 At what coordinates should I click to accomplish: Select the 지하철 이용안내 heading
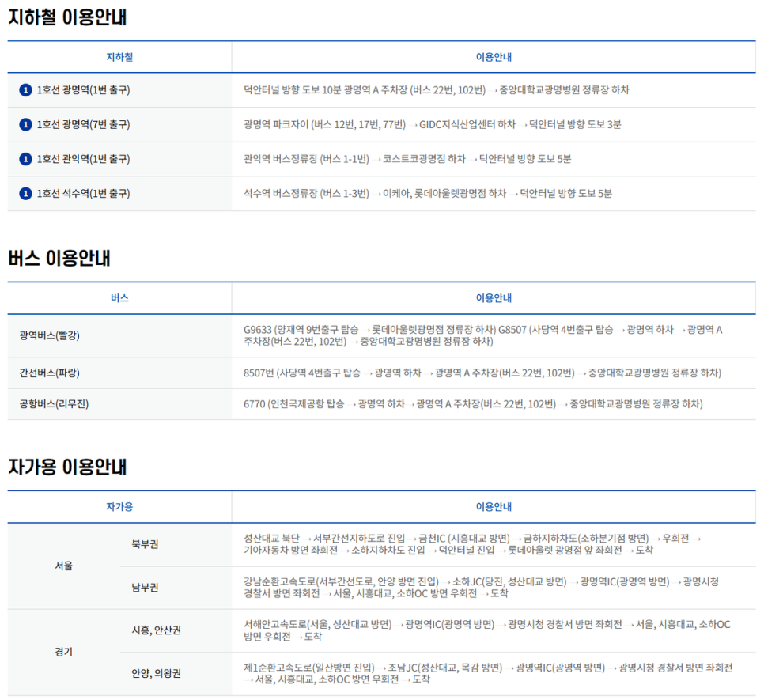(x=67, y=17)
